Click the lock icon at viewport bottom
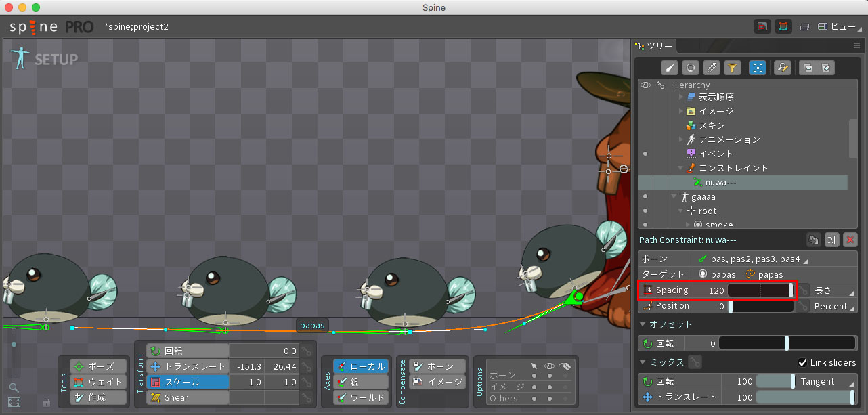This screenshot has width=868, height=415. click(46, 403)
